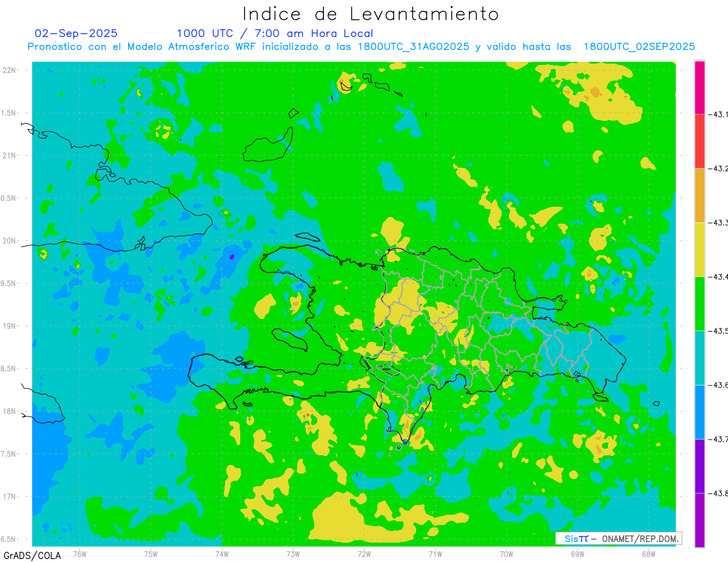Click the legend value "-43.3"
Screen dimensions: 728x562
718,222
